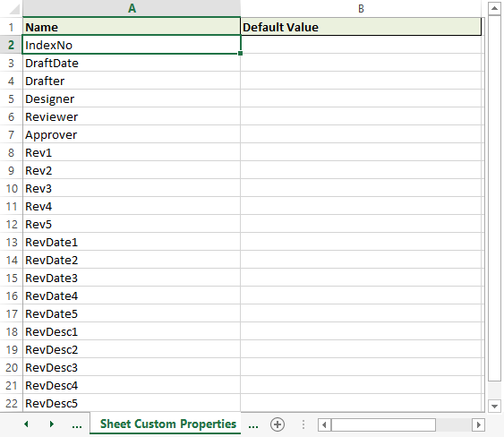Select the RevDesc5 cell
Viewport: 504px width, 437px height.
(x=132, y=403)
